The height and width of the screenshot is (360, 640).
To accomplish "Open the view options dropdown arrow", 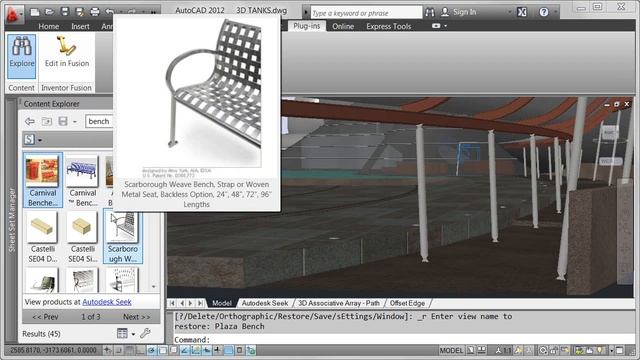I will pyautogui.click(x=133, y=334).
